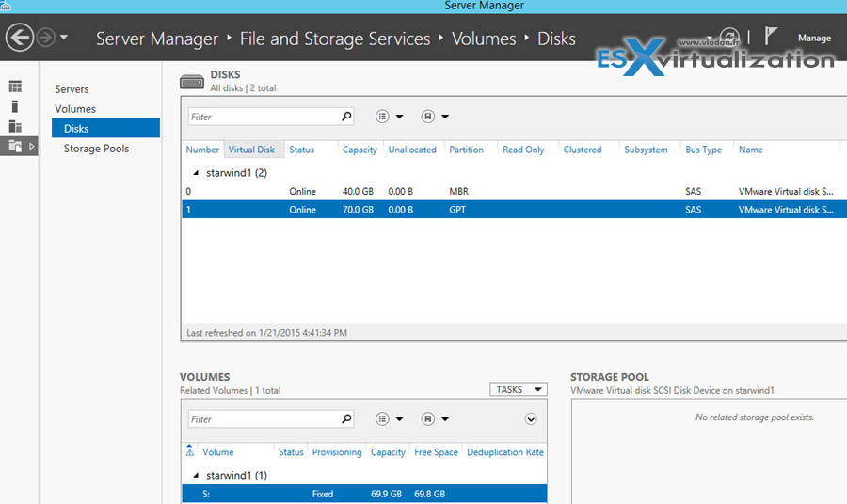Open Disks list view options icon

click(382, 117)
